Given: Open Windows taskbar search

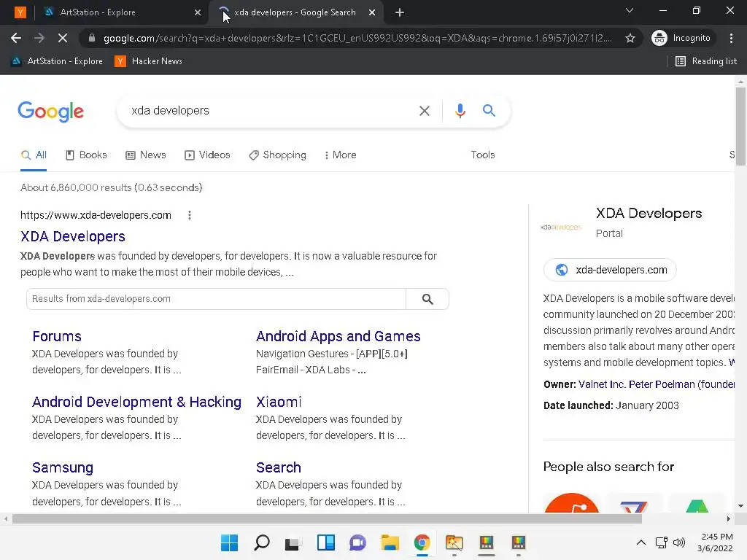Looking at the screenshot, I should 262,542.
